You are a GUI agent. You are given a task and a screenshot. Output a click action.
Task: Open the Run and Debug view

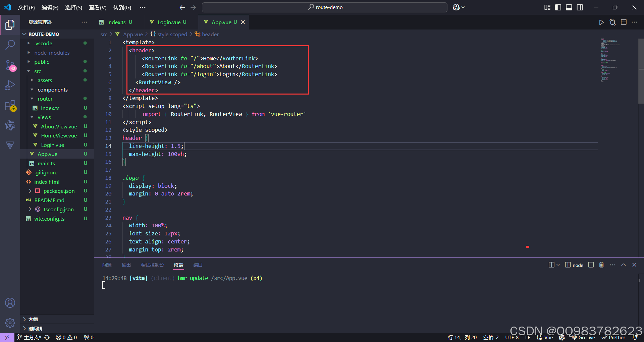click(10, 85)
